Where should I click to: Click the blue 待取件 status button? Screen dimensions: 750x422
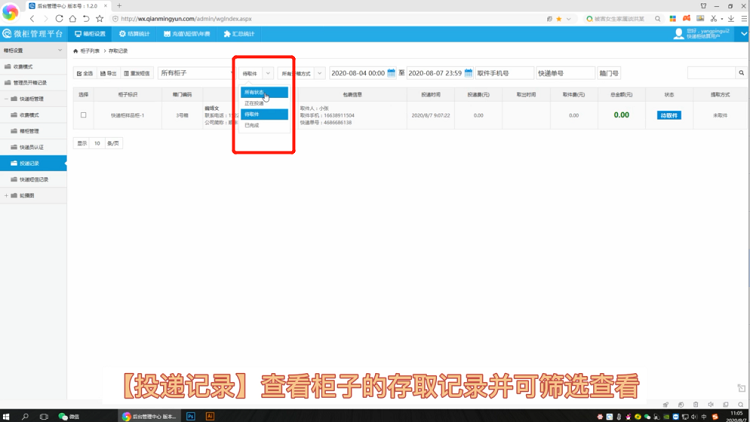669,115
